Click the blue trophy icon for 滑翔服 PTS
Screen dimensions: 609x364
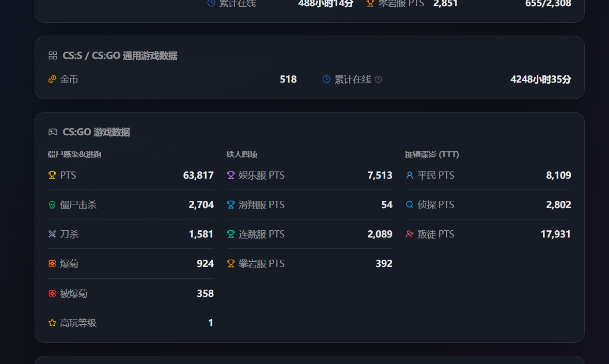pyautogui.click(x=231, y=204)
